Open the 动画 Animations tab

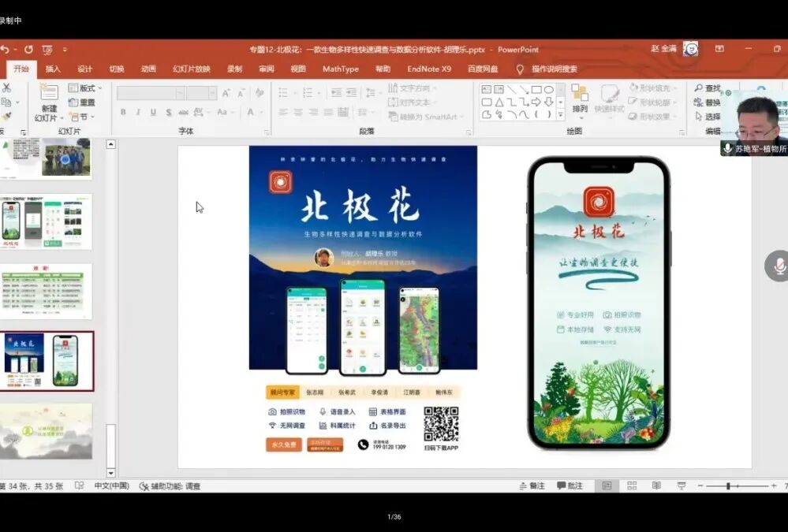point(148,69)
